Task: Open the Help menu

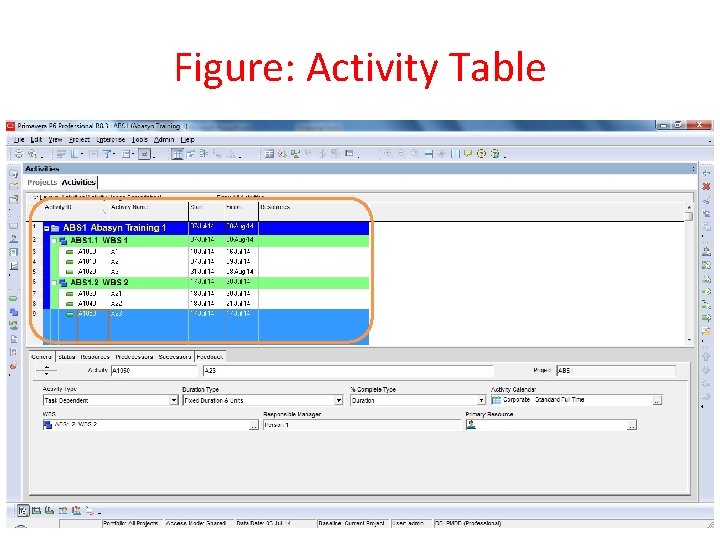Action: click(x=187, y=140)
